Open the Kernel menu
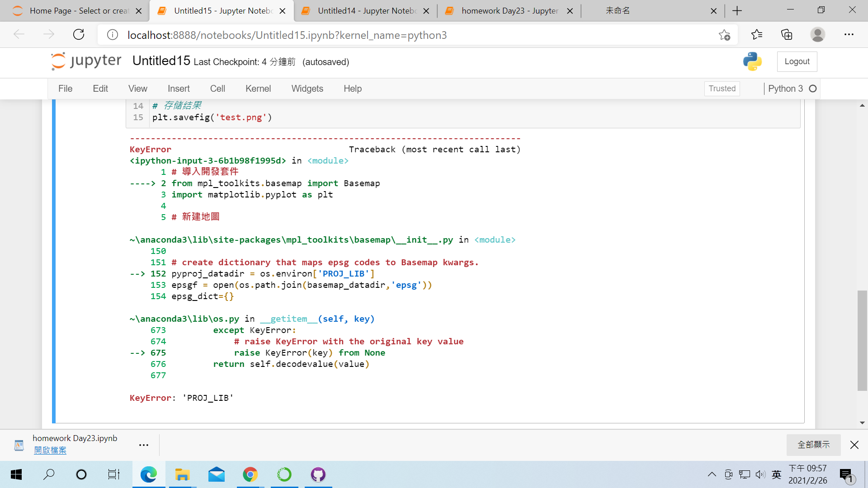Screen dimensions: 868x488 (x=258, y=89)
